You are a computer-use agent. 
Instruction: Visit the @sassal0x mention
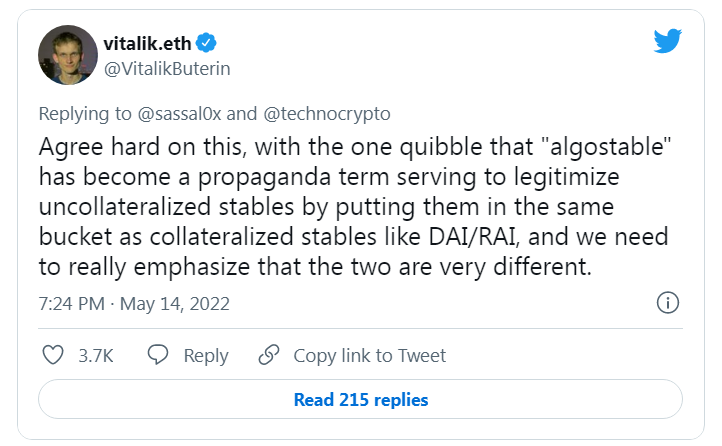click(169, 113)
